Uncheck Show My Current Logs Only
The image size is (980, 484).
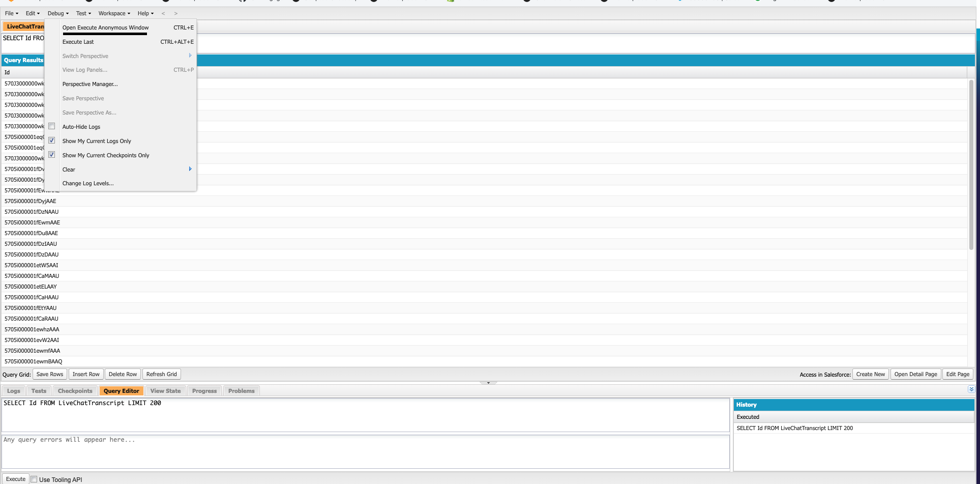[x=51, y=140]
